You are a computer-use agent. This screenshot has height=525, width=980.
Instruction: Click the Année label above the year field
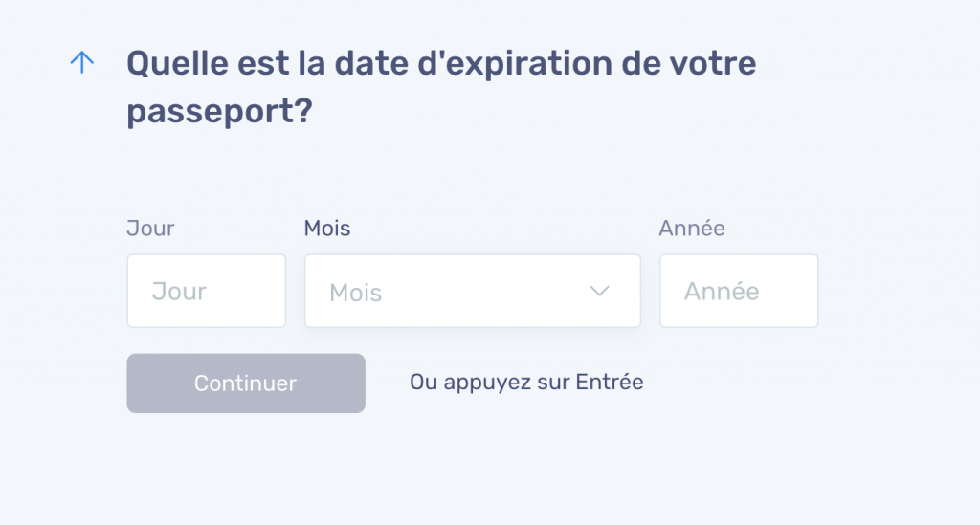pyautogui.click(x=692, y=228)
